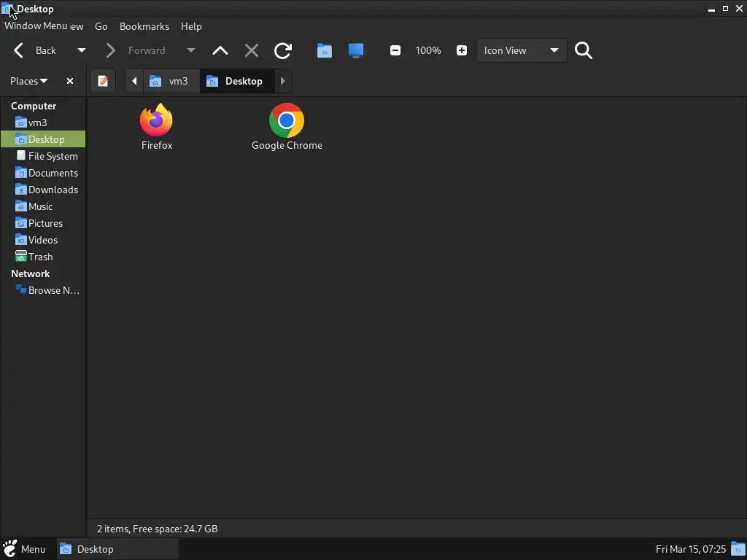Open the Bookmarks menu
Image resolution: width=747 pixels, height=560 pixels.
[144, 27]
